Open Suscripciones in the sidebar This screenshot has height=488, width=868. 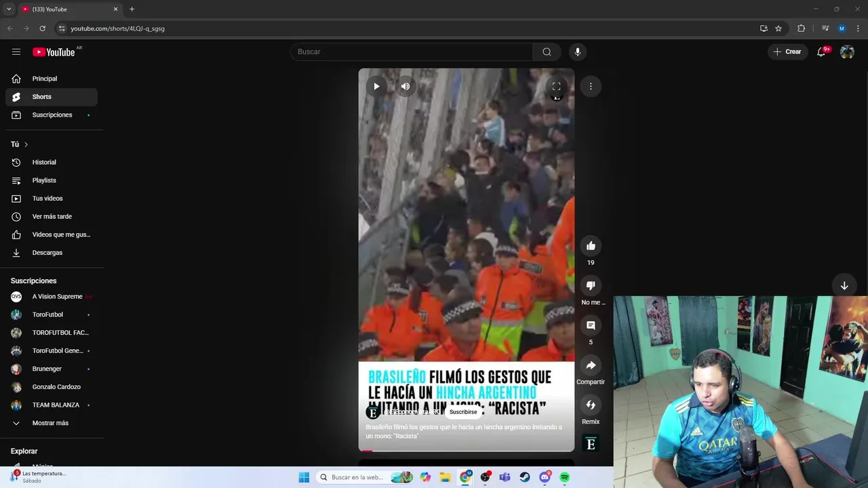[52, 115]
